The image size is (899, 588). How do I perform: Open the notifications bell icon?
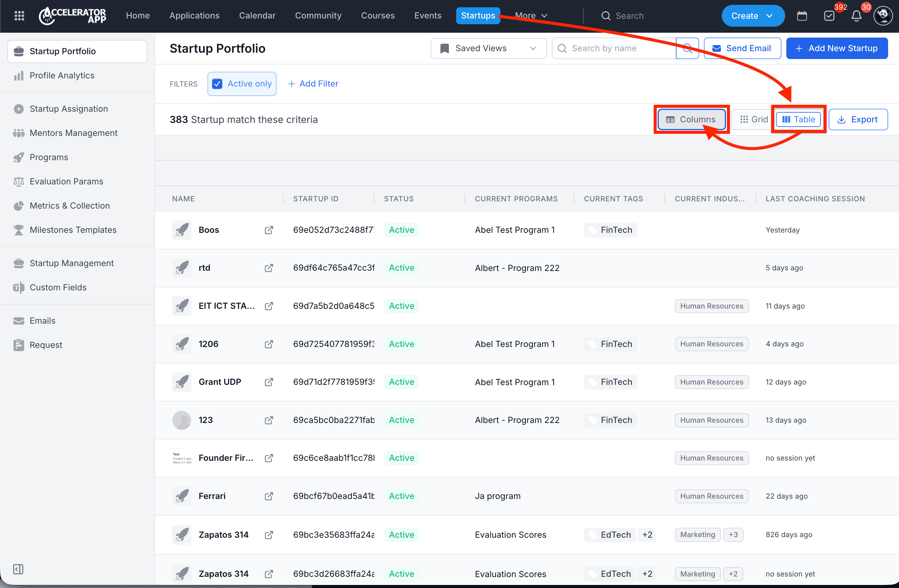point(856,16)
